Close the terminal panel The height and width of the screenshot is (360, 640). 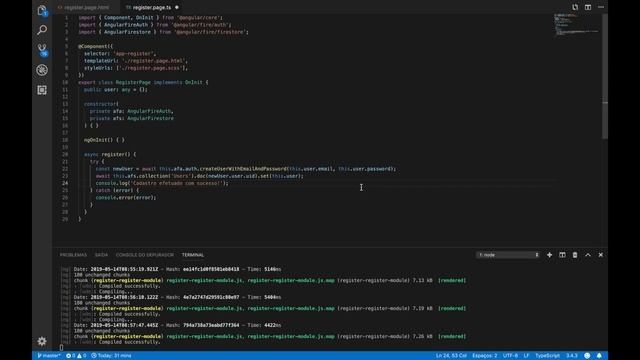[600, 255]
